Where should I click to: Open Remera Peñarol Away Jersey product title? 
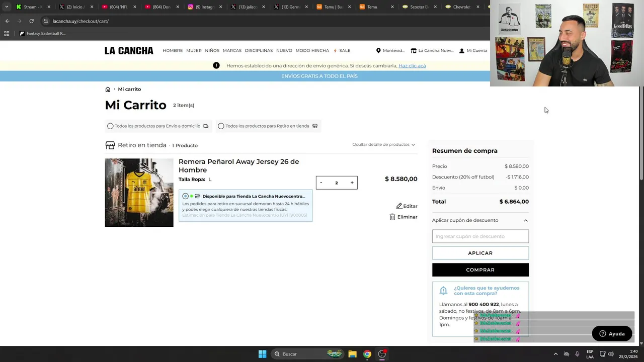click(x=238, y=165)
